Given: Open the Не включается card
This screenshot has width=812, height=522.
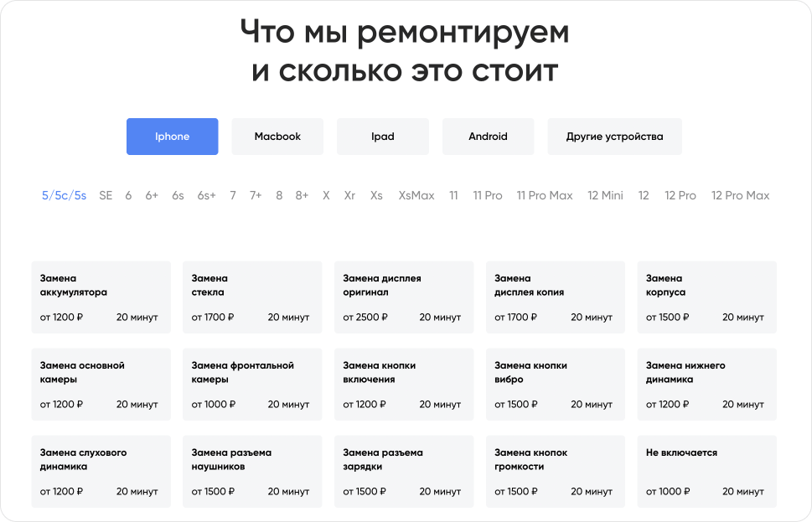Looking at the screenshot, I should click(x=707, y=471).
